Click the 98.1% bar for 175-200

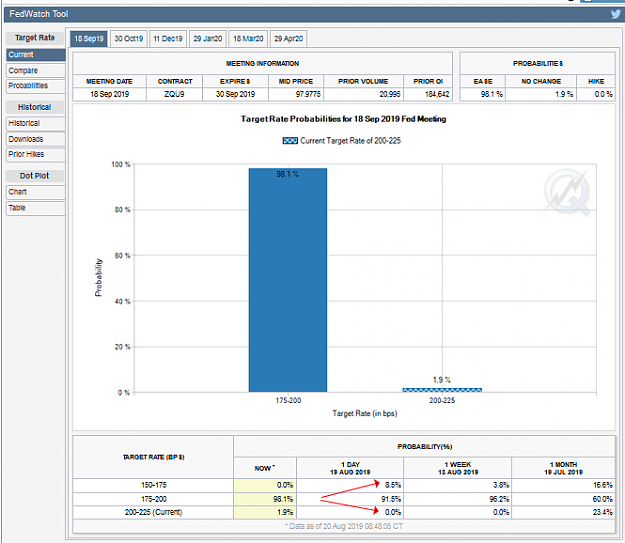(x=288, y=280)
